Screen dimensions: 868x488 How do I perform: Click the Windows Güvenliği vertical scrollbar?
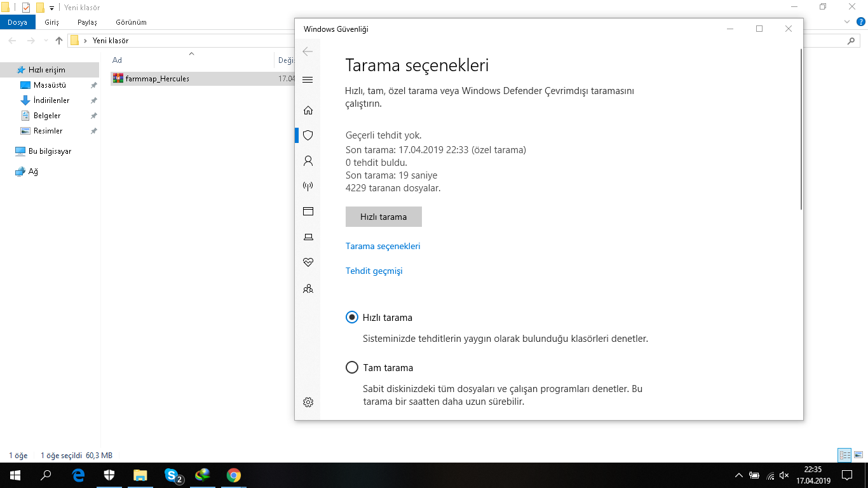[801, 129]
